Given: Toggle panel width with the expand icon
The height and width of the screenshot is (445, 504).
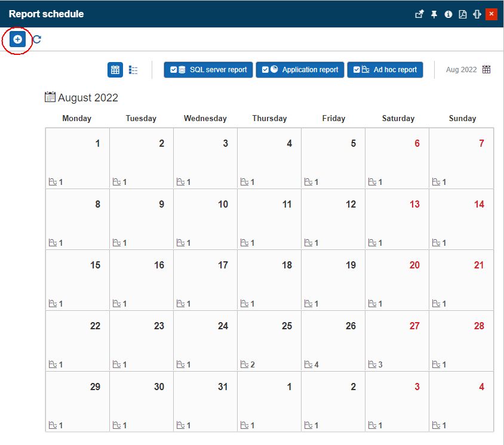Looking at the screenshot, I should (477, 14).
